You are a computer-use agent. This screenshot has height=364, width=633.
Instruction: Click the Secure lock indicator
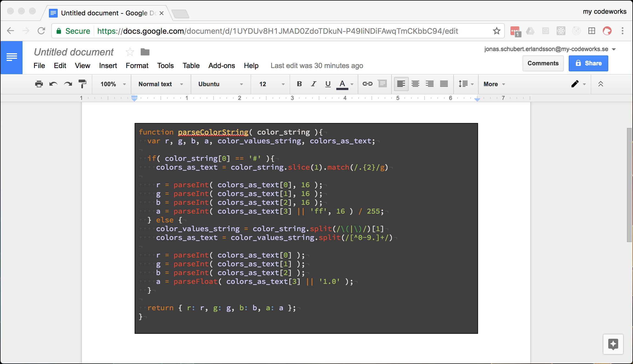click(73, 31)
